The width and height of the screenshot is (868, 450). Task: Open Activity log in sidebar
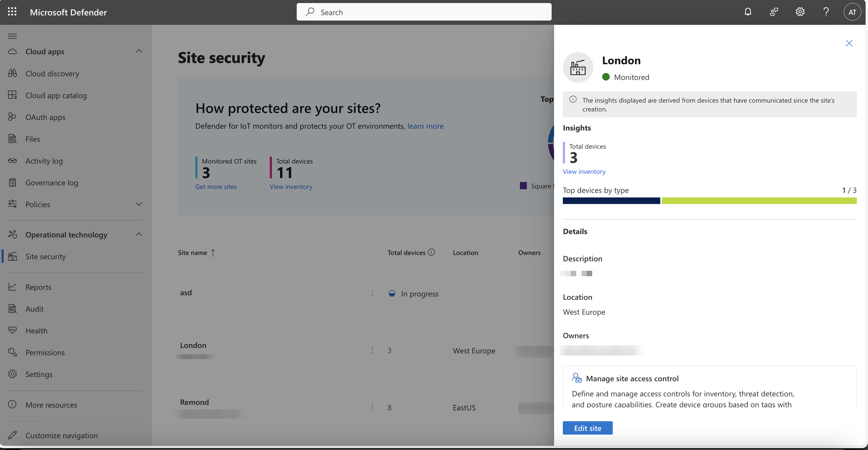(x=44, y=160)
